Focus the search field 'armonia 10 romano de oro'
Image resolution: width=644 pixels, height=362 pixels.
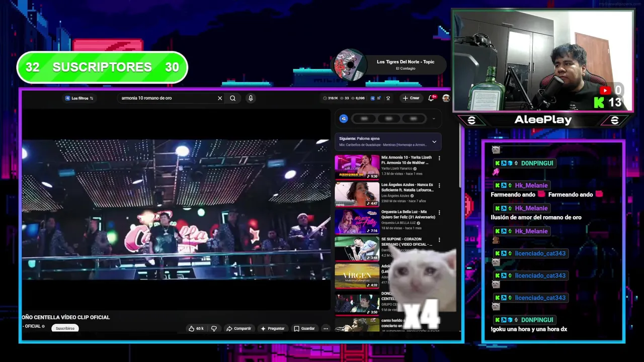168,98
